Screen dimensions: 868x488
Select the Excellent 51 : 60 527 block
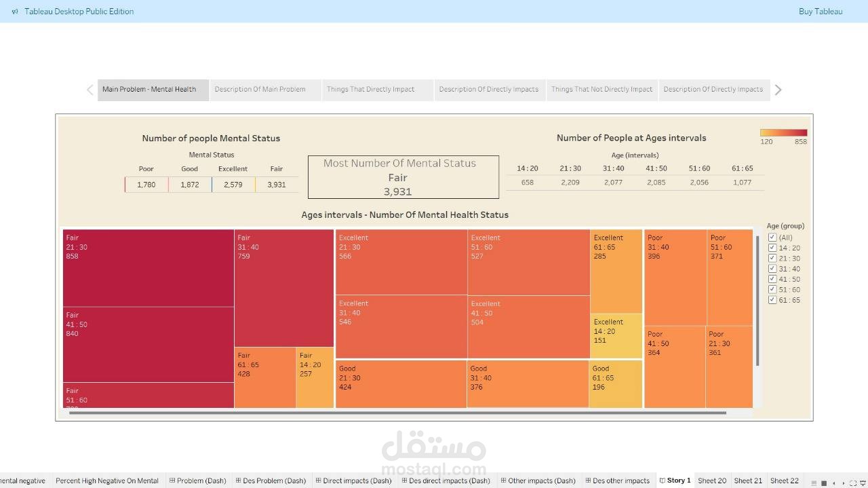coord(529,262)
